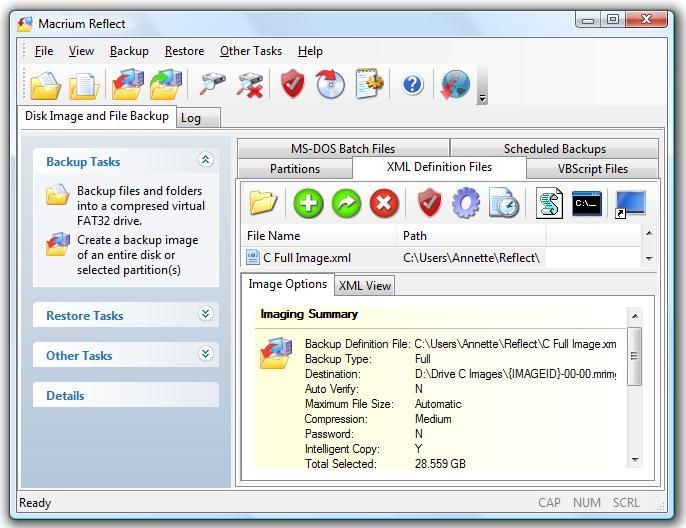Open the Other Tasks menu

(251, 51)
